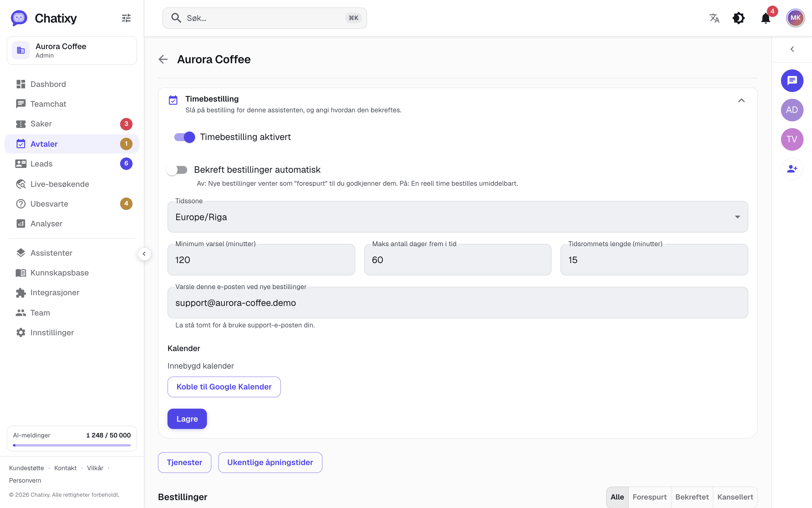Click Koble til Google Kalender button
The image size is (812, 508).
tap(224, 387)
